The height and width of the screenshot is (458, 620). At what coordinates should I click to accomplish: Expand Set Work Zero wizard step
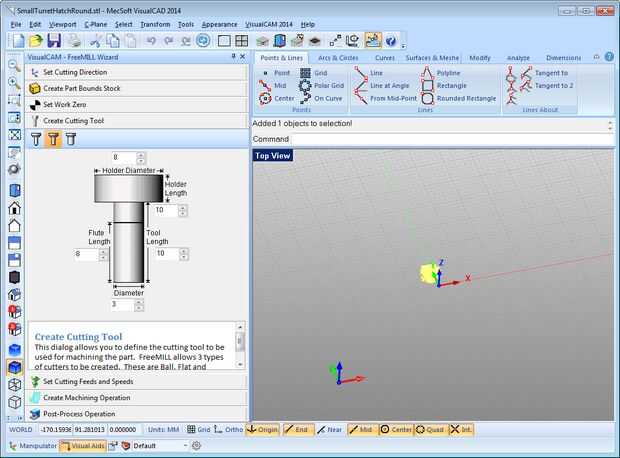point(136,104)
